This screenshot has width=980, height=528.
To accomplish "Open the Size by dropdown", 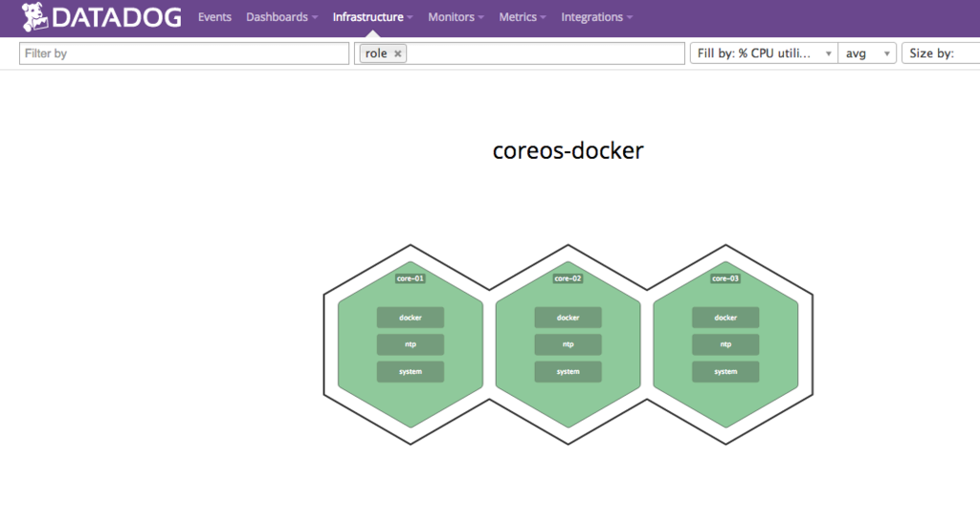I will point(941,54).
